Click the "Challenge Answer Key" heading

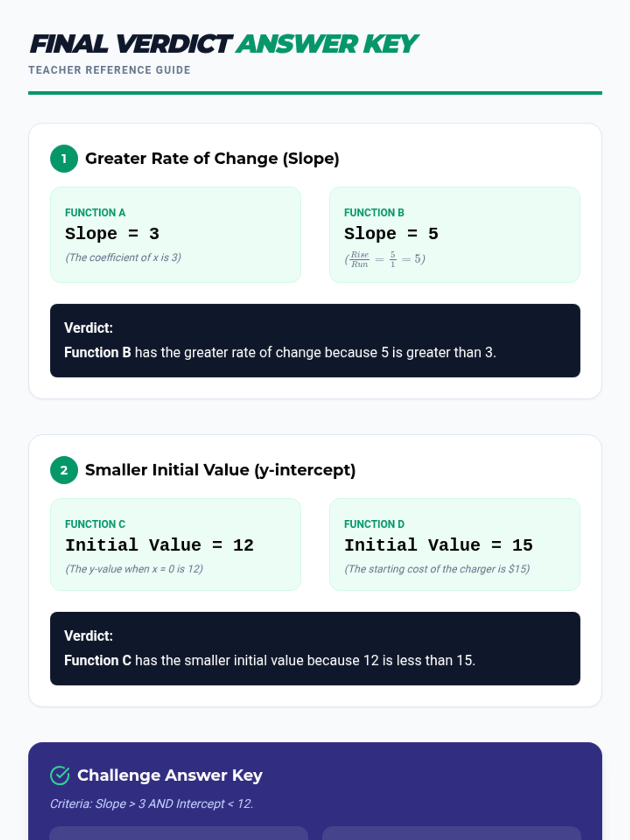tap(170, 775)
